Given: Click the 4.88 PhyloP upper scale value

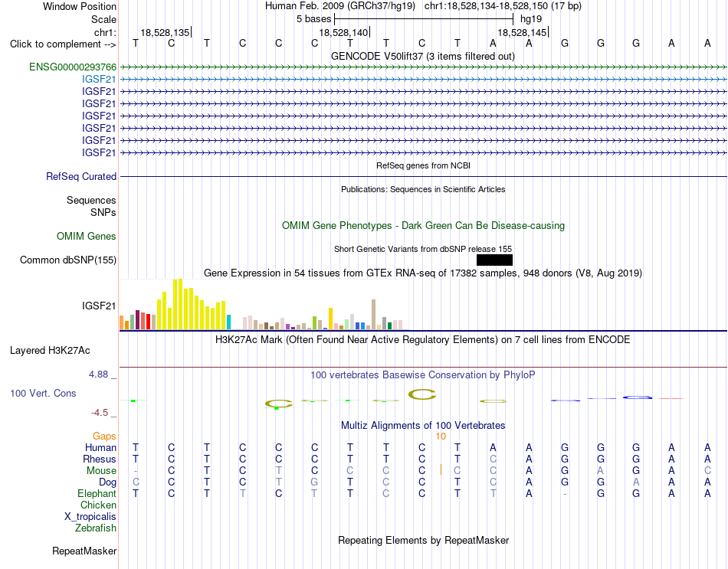Looking at the screenshot, I should point(99,374).
